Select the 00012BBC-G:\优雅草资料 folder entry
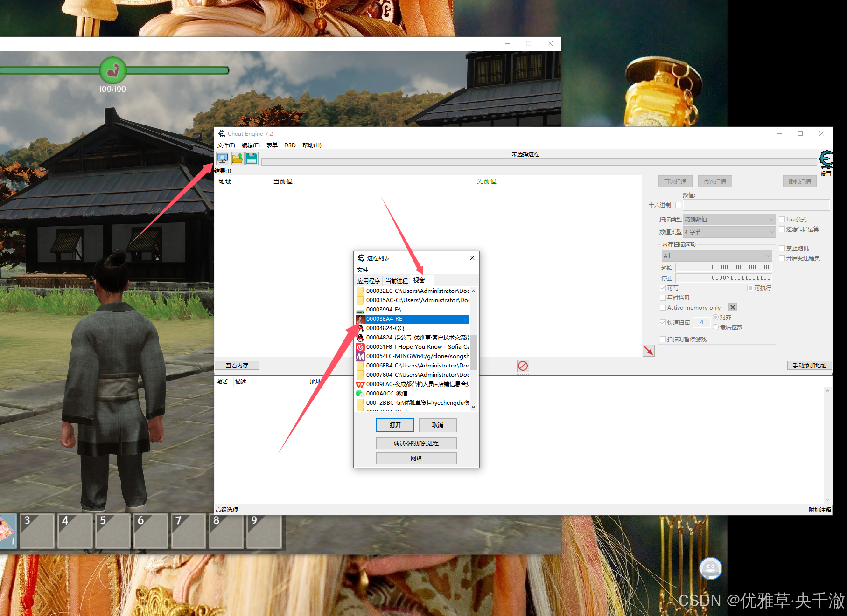Image resolution: width=847 pixels, height=616 pixels. click(x=413, y=403)
